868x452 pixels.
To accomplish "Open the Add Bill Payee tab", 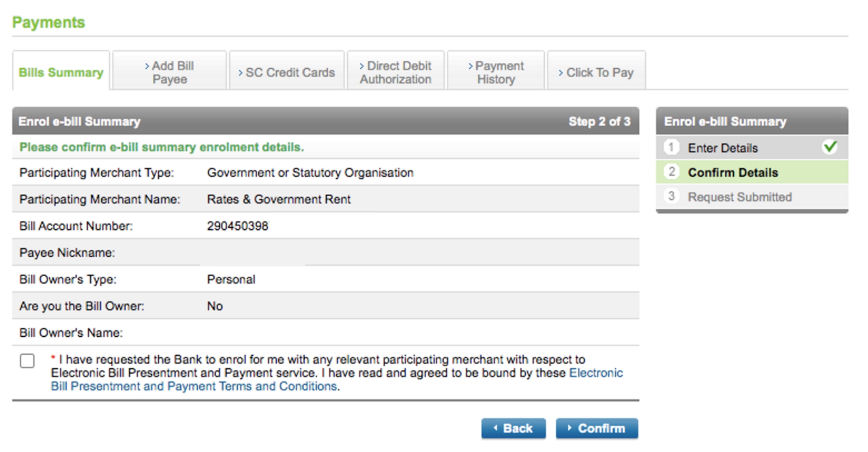I will (170, 72).
